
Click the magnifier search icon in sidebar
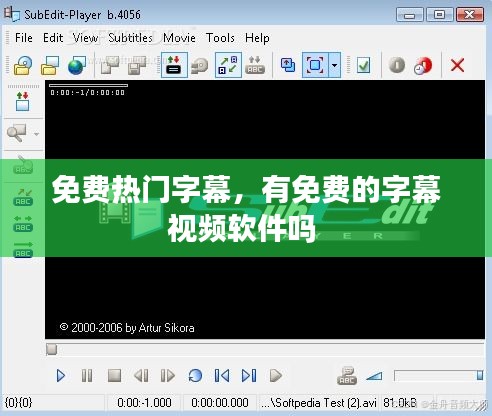point(17,133)
